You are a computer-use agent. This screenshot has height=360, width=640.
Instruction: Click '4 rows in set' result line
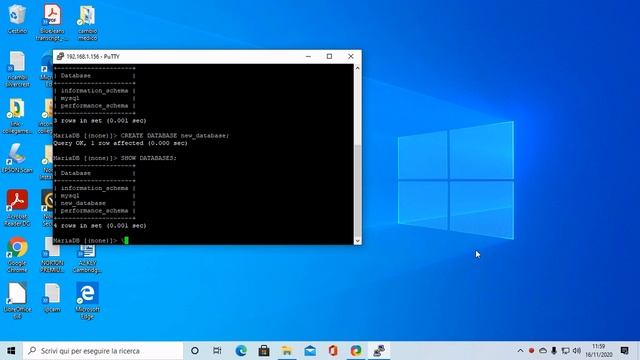(x=100, y=226)
